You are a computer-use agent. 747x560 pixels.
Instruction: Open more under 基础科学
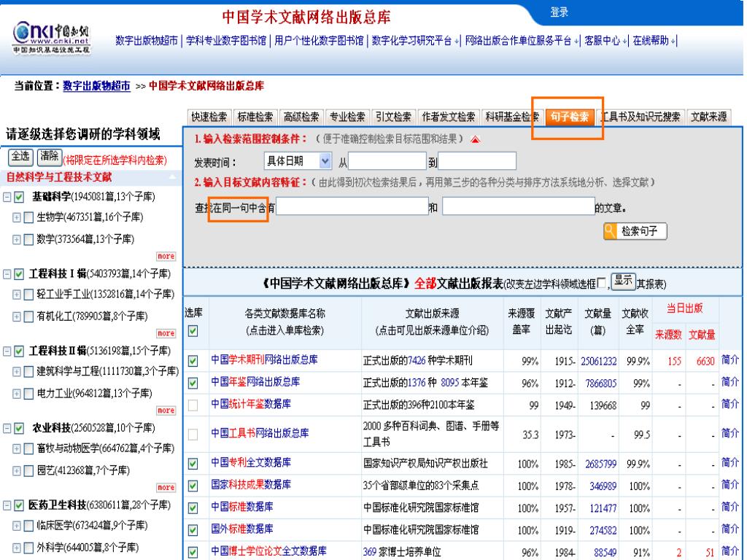pos(166,256)
